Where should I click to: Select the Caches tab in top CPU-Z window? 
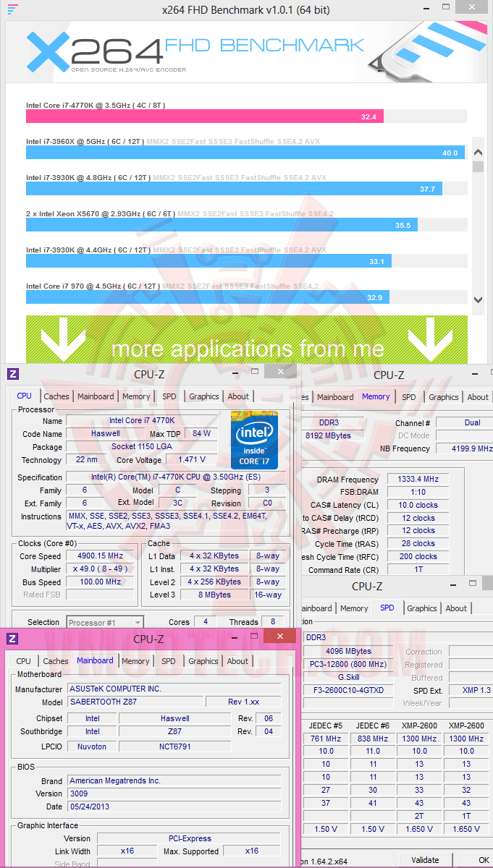click(56, 396)
